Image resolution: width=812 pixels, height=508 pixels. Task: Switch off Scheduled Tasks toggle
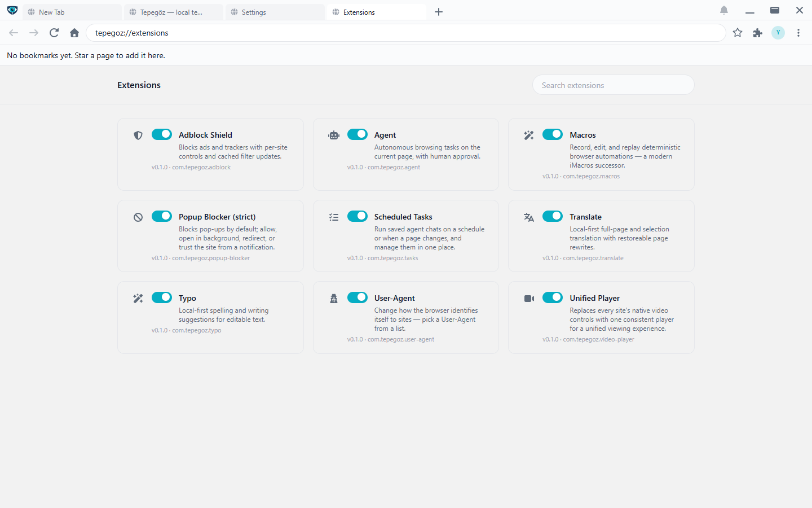358,216
